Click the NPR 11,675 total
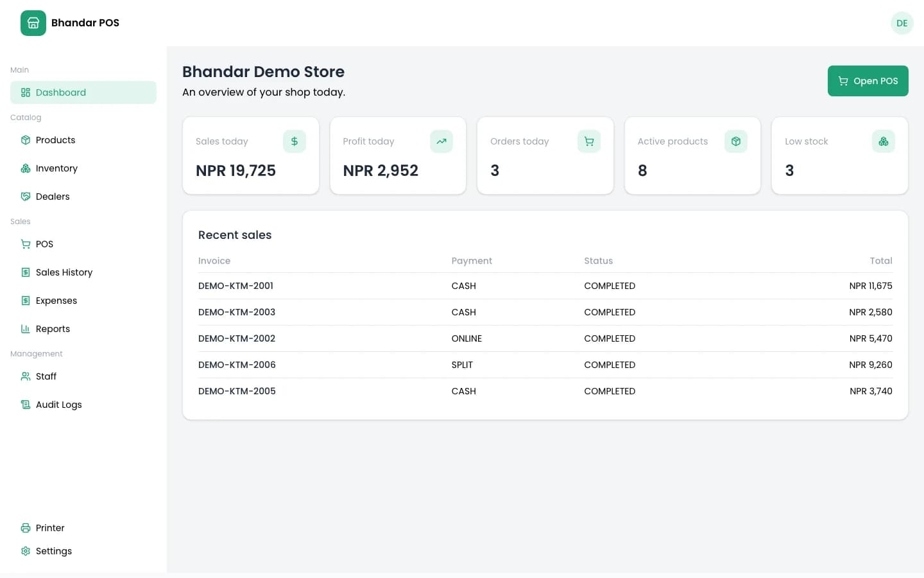924x578 pixels. pyautogui.click(x=871, y=286)
